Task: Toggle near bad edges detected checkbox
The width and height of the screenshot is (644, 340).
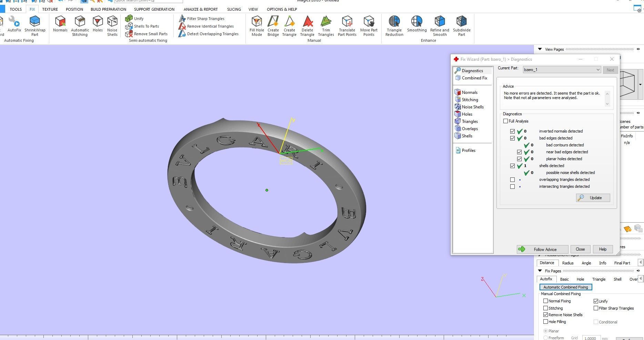Action: point(519,152)
